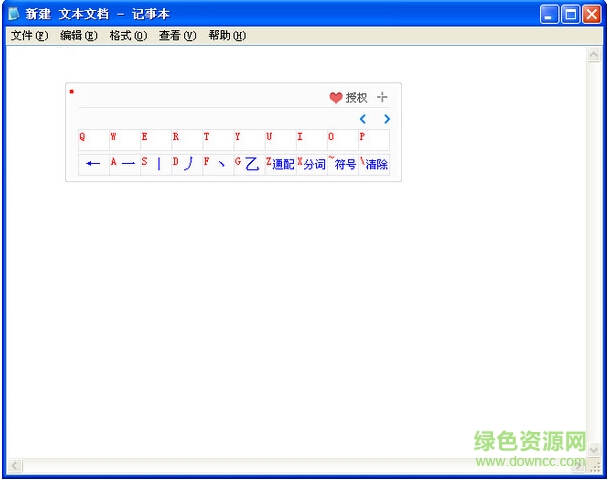609x480 pixels.
Task: Click the 清除 clear button
Action: 375,164
